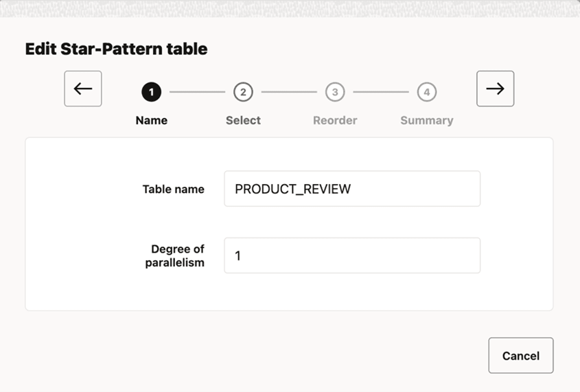Viewport: 580px width, 392px height.
Task: Click the back arrow button
Action: pyautogui.click(x=83, y=89)
